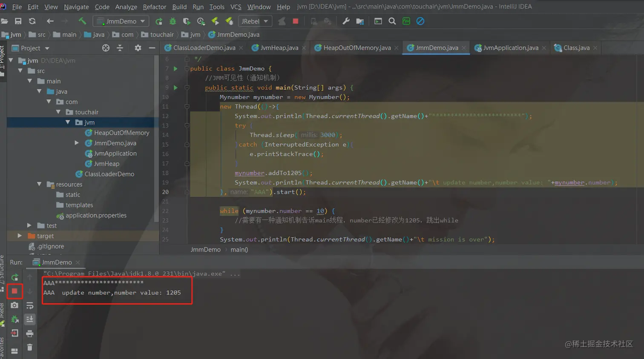Rerun JmmDemo from the main toolbar
The width and height of the screenshot is (644, 359).
(x=159, y=21)
